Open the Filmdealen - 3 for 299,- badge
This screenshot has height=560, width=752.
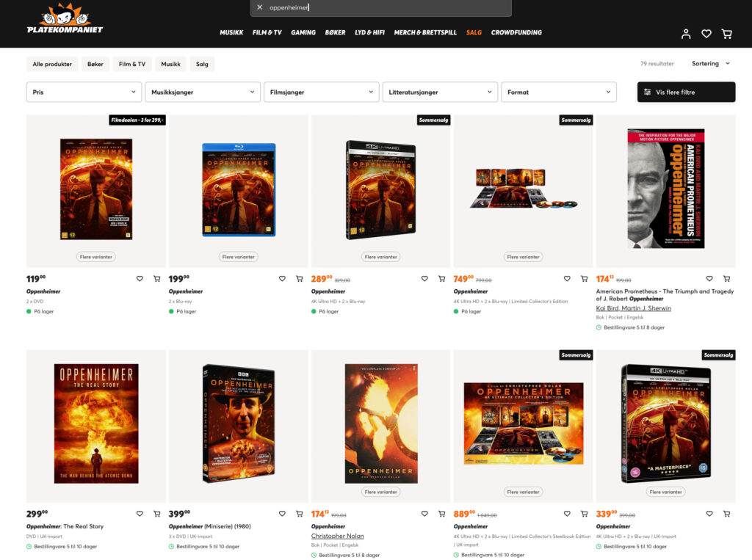pos(137,120)
